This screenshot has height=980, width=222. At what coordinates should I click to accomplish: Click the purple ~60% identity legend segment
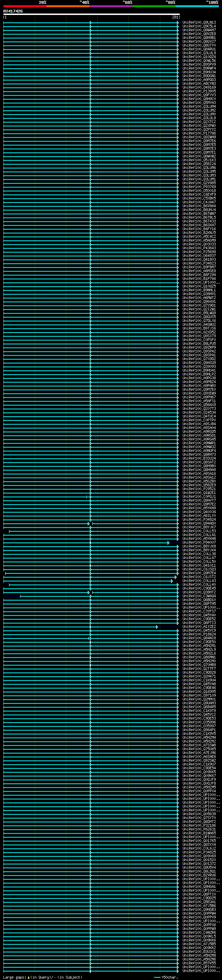coord(111,6)
